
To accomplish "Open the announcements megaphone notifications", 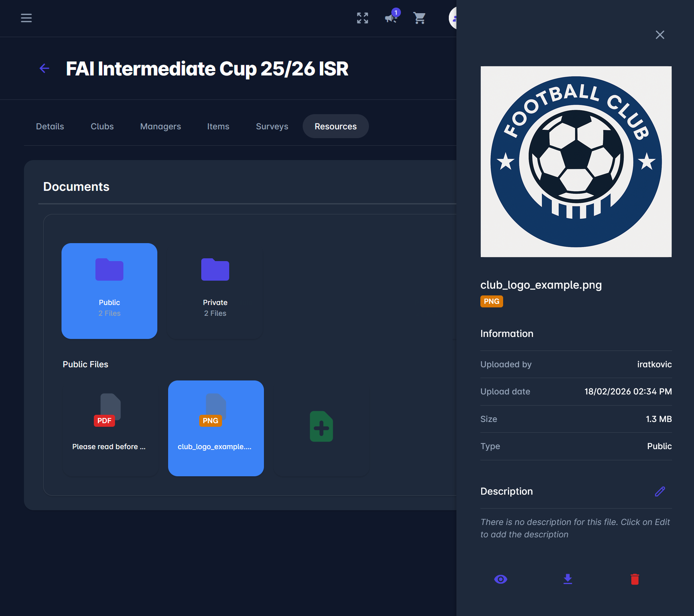I will click(x=391, y=18).
